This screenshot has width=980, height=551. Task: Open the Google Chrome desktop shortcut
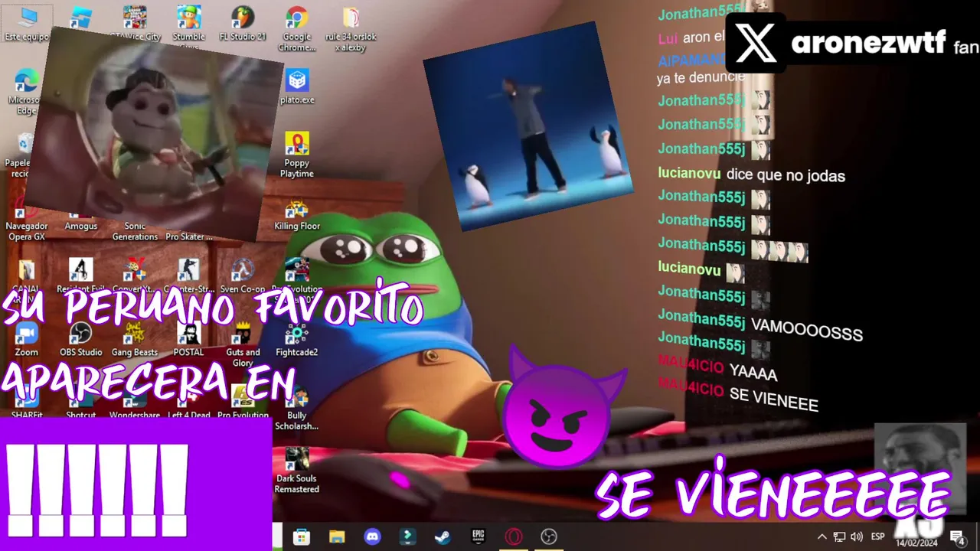coord(297,28)
